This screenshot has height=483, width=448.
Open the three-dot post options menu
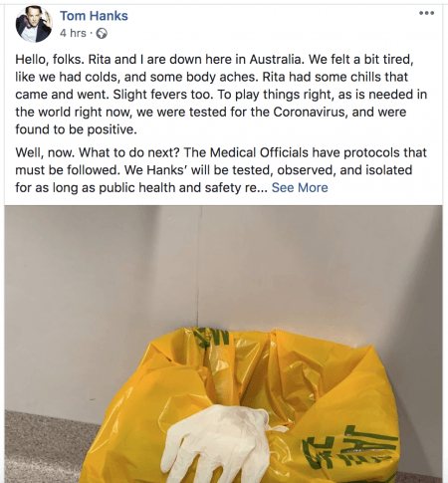click(426, 13)
